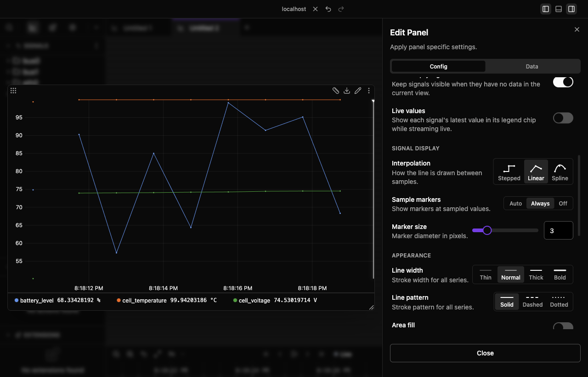The image size is (588, 377).
Task: Set Sample markers to Always
Action: point(540,203)
